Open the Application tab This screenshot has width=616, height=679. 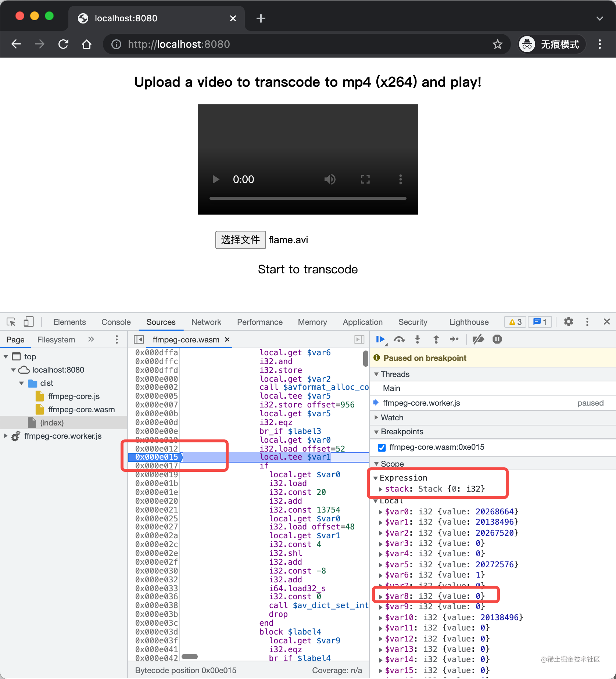point(363,322)
